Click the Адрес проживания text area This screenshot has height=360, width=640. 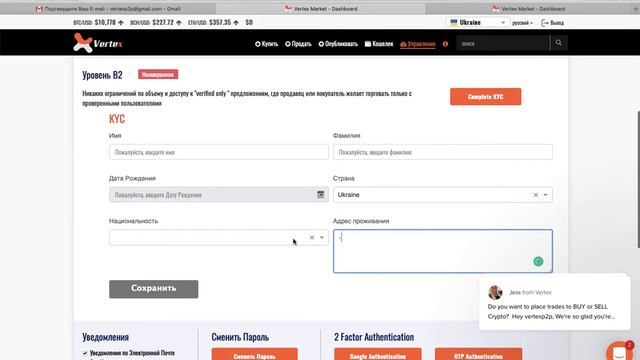click(x=442, y=251)
